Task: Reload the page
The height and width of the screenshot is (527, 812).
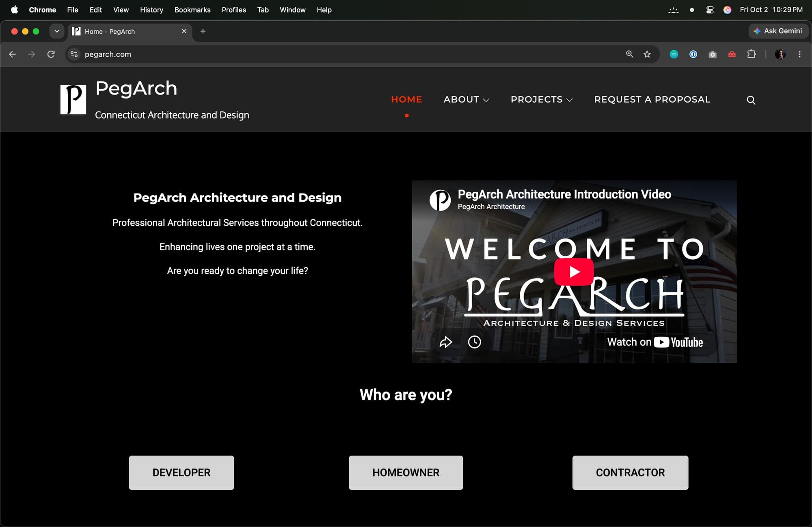Action: (51, 54)
